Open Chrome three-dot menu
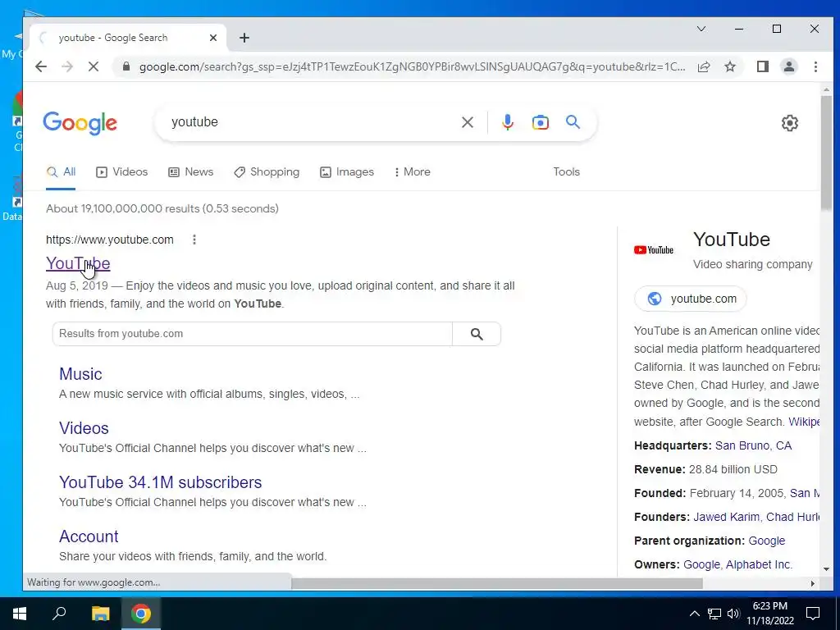Image resolution: width=840 pixels, height=630 pixels. [x=815, y=66]
